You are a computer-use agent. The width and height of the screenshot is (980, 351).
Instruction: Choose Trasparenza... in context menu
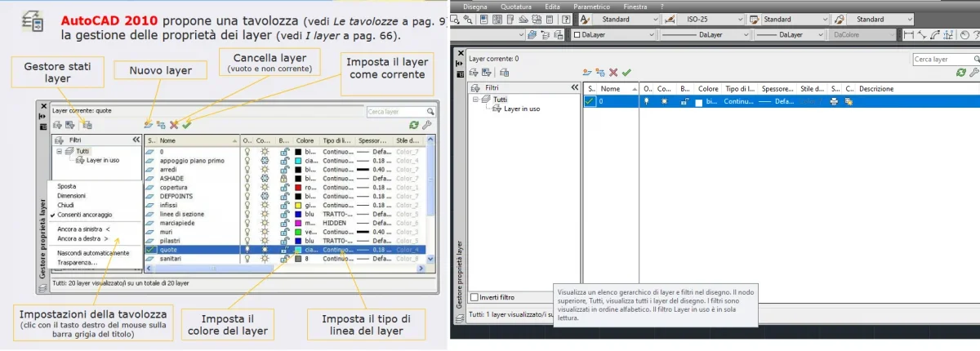(x=78, y=263)
